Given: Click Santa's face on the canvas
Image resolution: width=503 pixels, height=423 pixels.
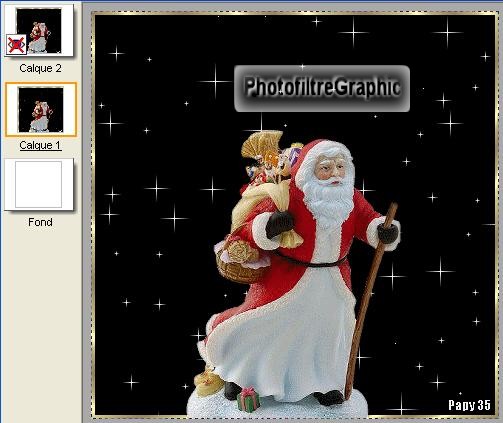Looking at the screenshot, I should click(x=329, y=171).
